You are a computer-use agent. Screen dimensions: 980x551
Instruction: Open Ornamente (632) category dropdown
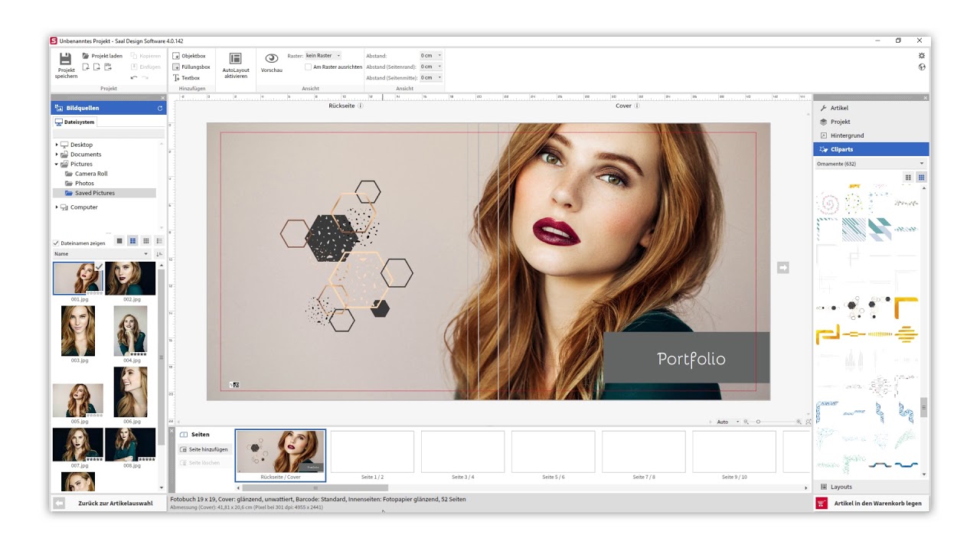click(x=871, y=164)
